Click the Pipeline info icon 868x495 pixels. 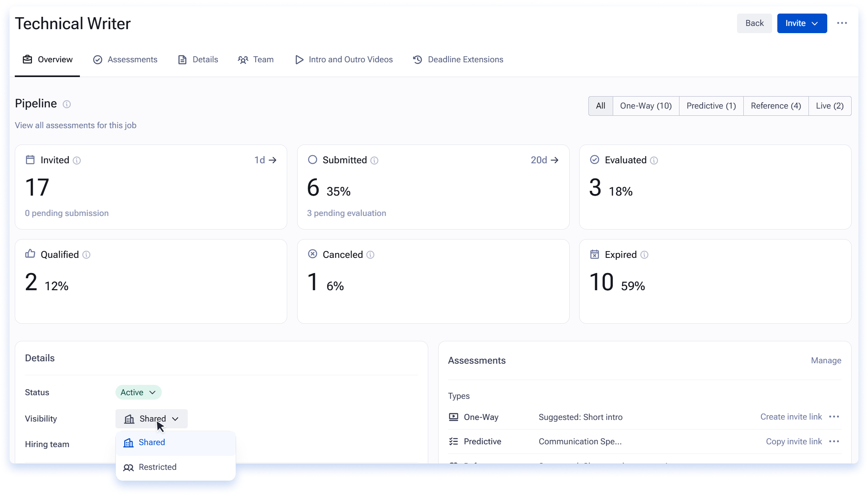click(67, 104)
